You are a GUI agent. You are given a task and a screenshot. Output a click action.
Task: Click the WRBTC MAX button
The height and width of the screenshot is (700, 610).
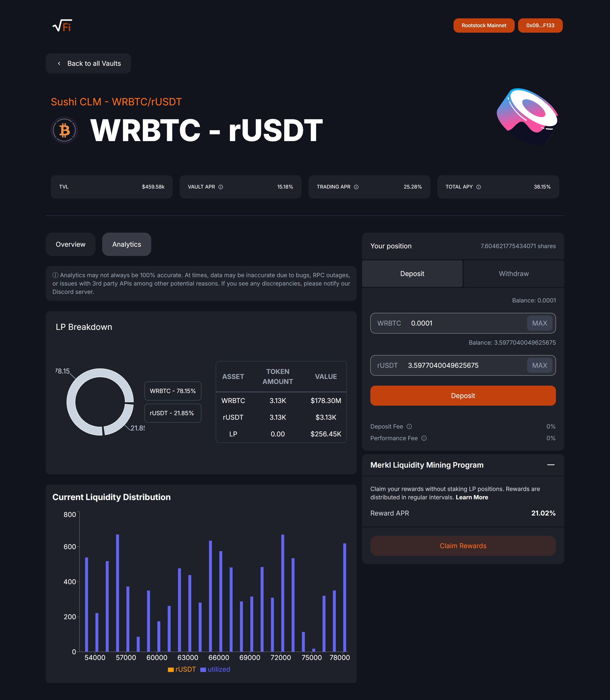coord(540,323)
